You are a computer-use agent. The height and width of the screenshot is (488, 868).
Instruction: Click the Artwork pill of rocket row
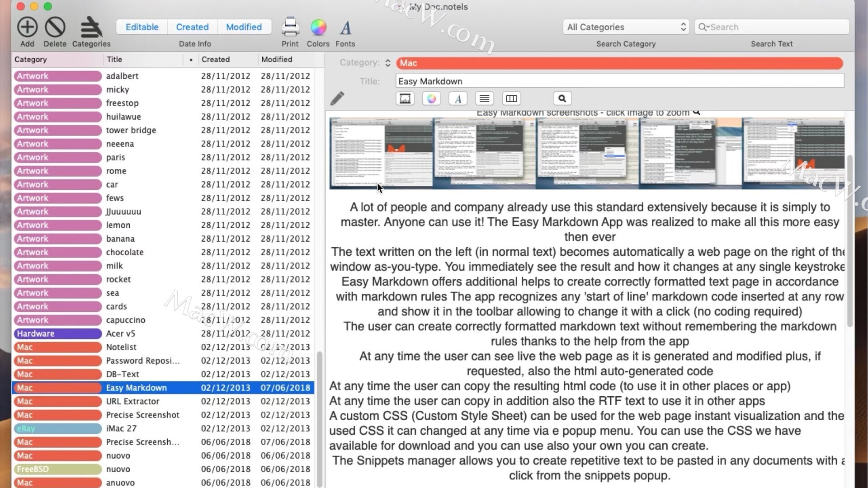[57, 279]
